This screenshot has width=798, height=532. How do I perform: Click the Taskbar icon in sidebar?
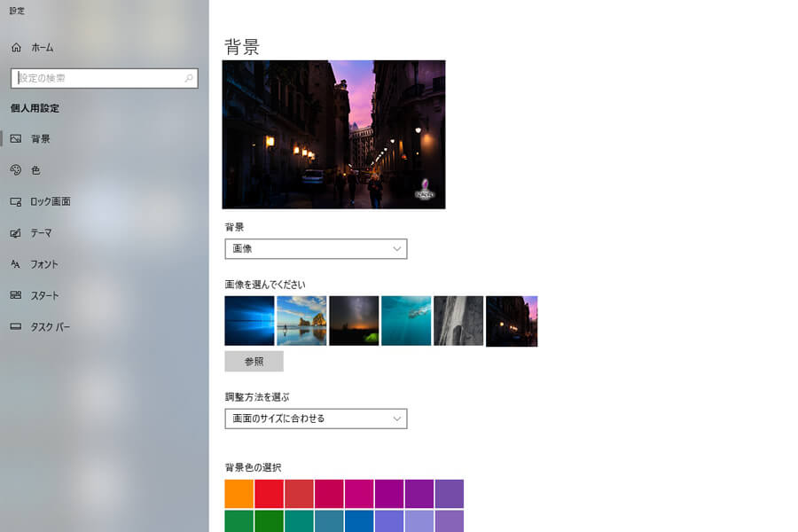(16, 327)
